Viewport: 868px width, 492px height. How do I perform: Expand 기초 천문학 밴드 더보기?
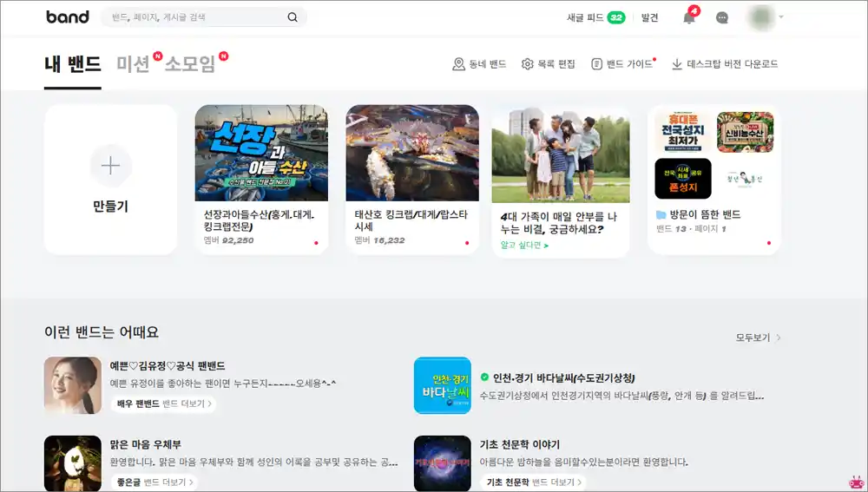pos(534,482)
